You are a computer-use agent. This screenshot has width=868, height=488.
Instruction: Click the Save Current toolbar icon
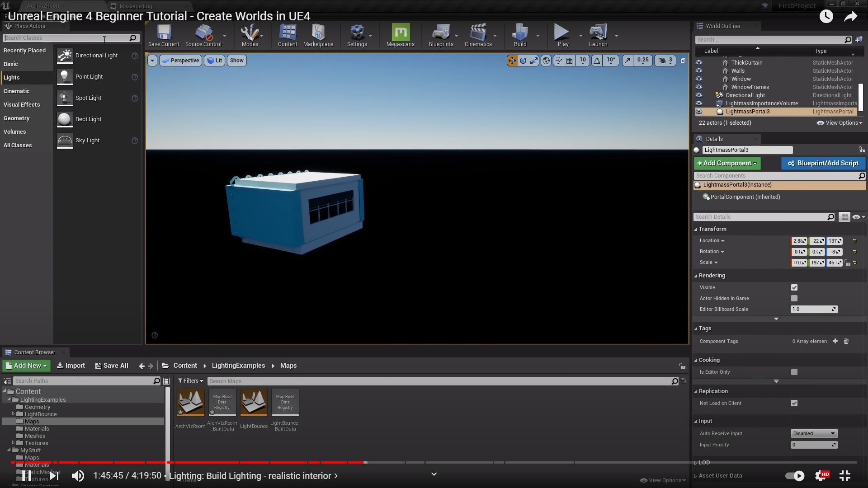pyautogui.click(x=164, y=33)
